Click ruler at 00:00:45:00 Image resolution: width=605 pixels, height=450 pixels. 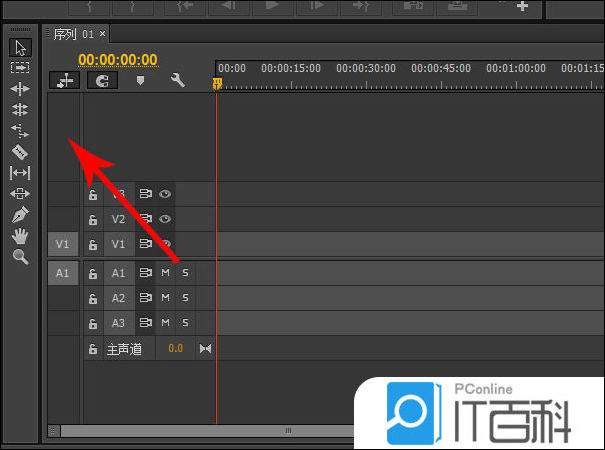(441, 69)
